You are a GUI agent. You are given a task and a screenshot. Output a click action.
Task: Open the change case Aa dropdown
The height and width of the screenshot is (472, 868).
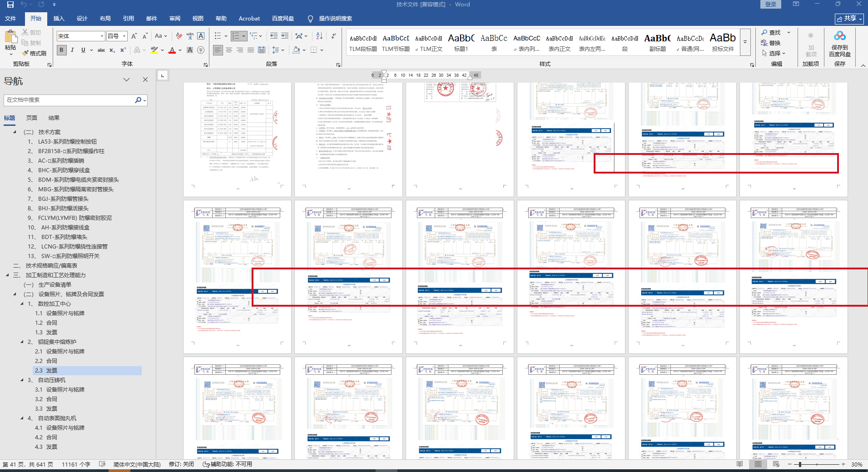161,36
